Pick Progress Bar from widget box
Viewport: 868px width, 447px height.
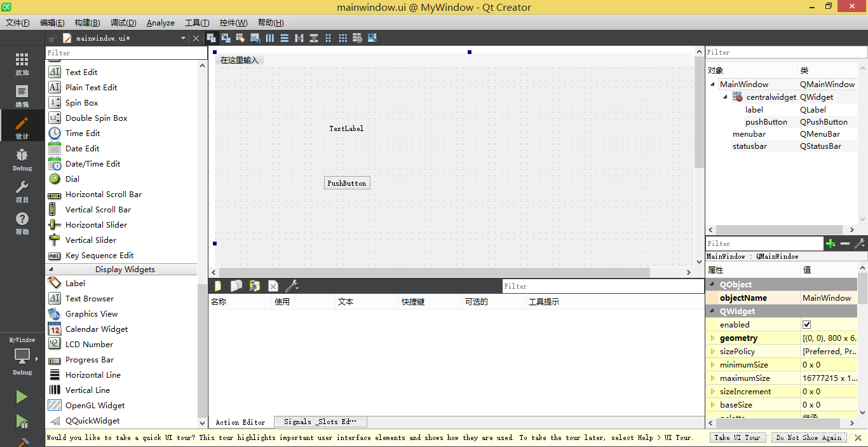point(90,359)
